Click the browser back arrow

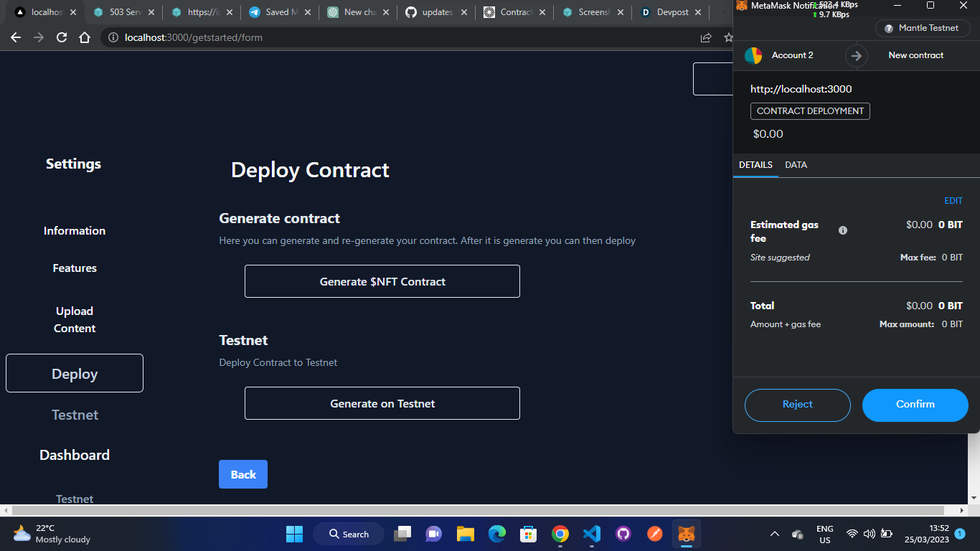(x=16, y=37)
